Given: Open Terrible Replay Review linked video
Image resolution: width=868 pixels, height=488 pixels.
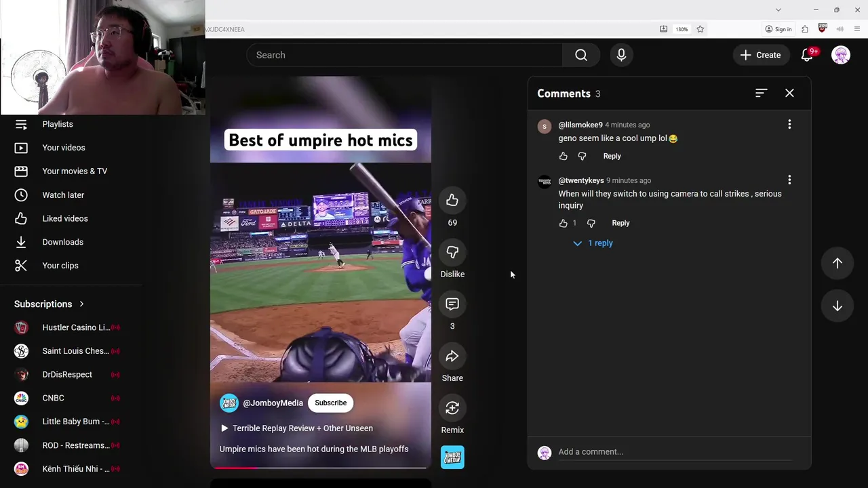Looking at the screenshot, I should pyautogui.click(x=297, y=428).
